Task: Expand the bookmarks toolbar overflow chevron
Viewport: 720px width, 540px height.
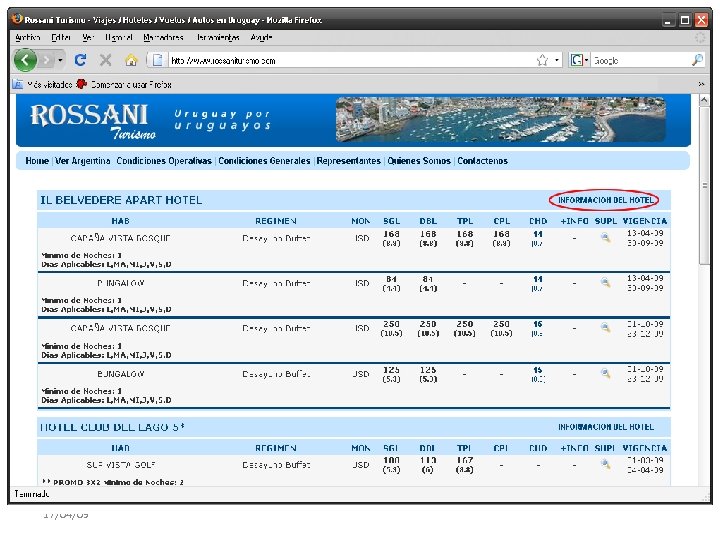Action: pos(701,84)
